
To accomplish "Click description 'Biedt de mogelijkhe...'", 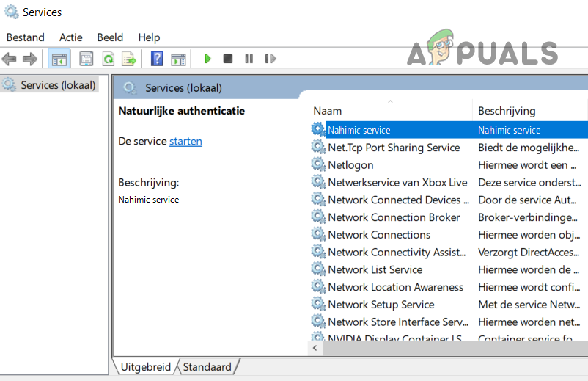I will [x=529, y=148].
